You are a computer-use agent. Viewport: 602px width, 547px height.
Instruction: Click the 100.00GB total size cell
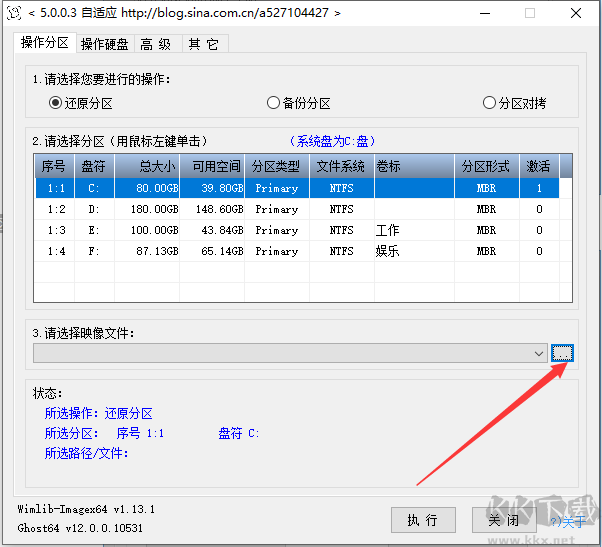[147, 230]
